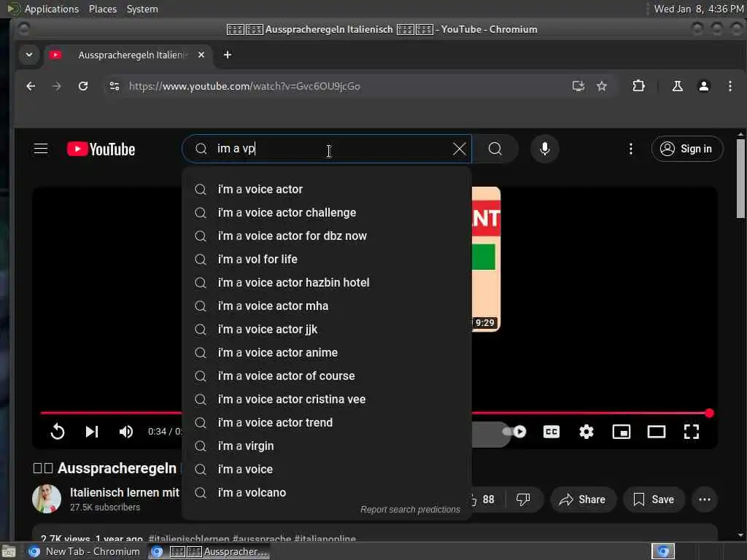Open the Places menu

[x=102, y=9]
